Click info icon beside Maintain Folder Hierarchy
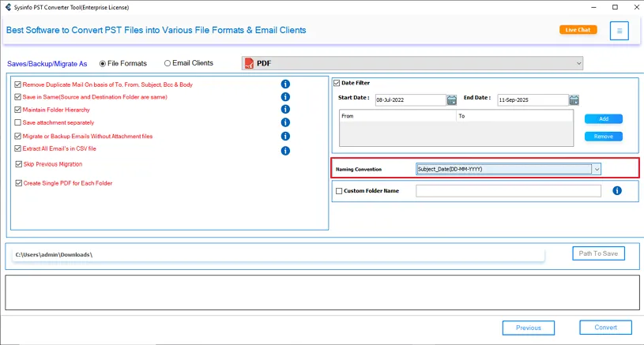Viewport: 644px width, 345px height. 285,110
